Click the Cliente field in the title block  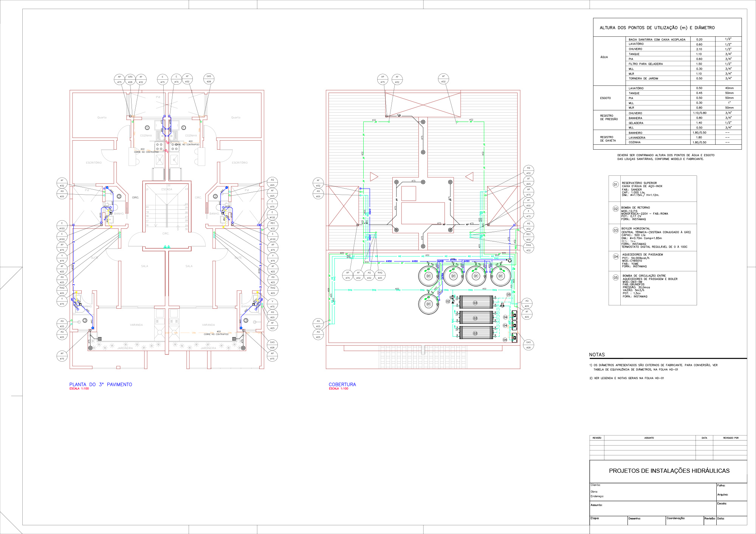[595, 485]
